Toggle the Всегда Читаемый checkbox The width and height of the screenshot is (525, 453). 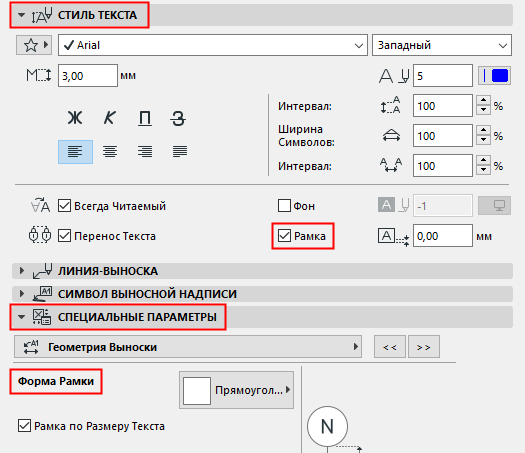(64, 206)
